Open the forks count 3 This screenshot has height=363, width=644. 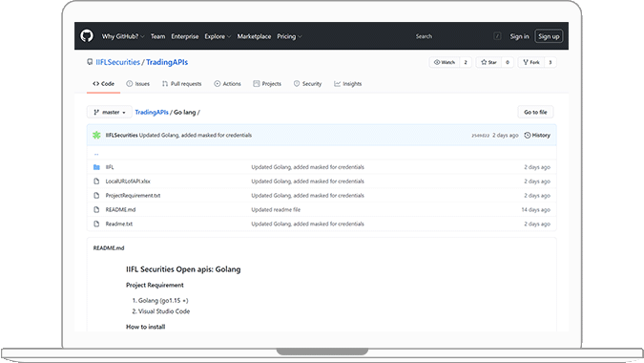[551, 62]
